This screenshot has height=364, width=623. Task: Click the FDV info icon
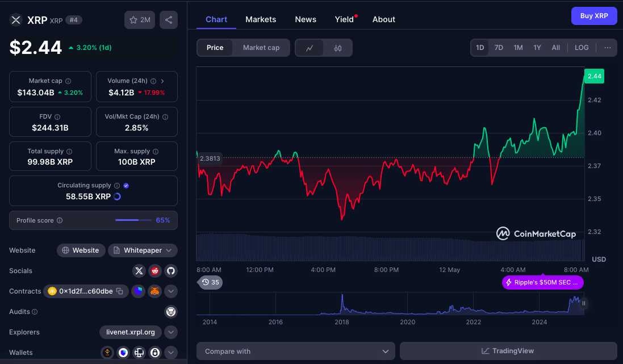pyautogui.click(x=57, y=117)
